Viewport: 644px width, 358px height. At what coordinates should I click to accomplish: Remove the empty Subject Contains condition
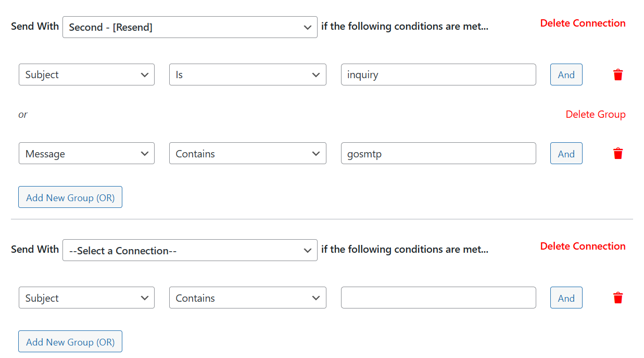point(618,298)
